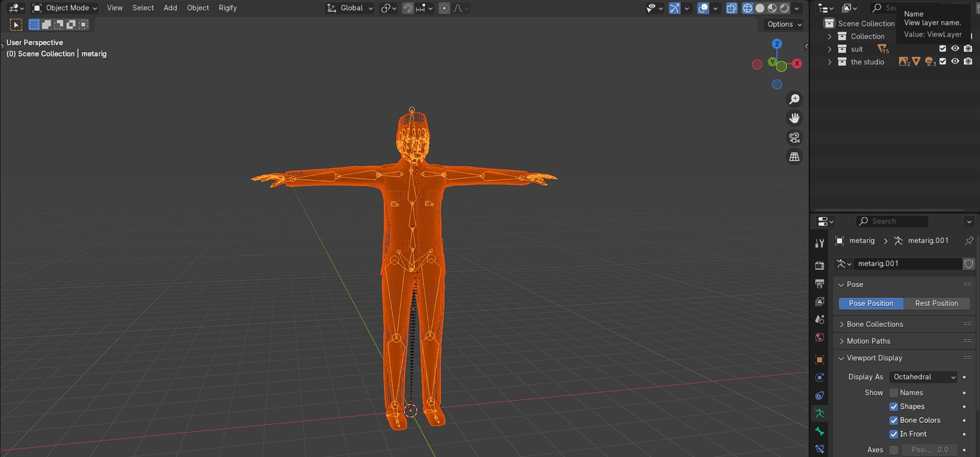
Task: Toggle X-Ray mode
Action: coord(731,8)
